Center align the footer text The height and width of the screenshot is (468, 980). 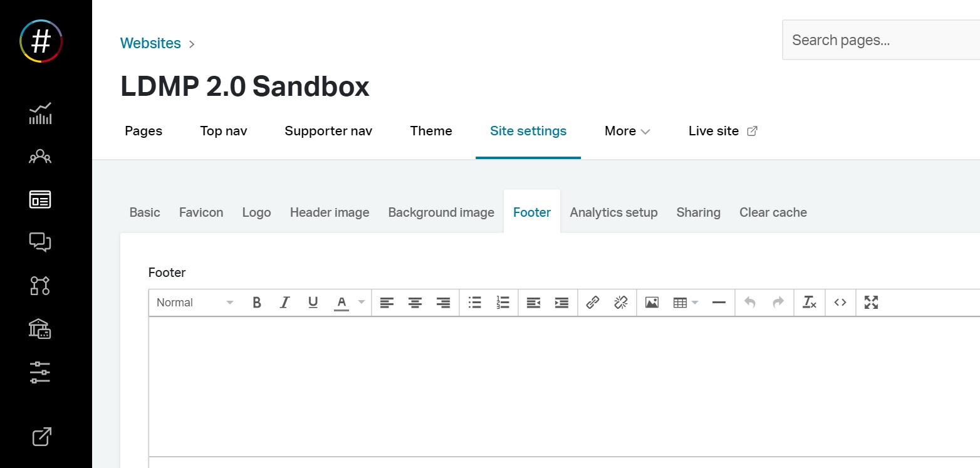[x=415, y=303]
